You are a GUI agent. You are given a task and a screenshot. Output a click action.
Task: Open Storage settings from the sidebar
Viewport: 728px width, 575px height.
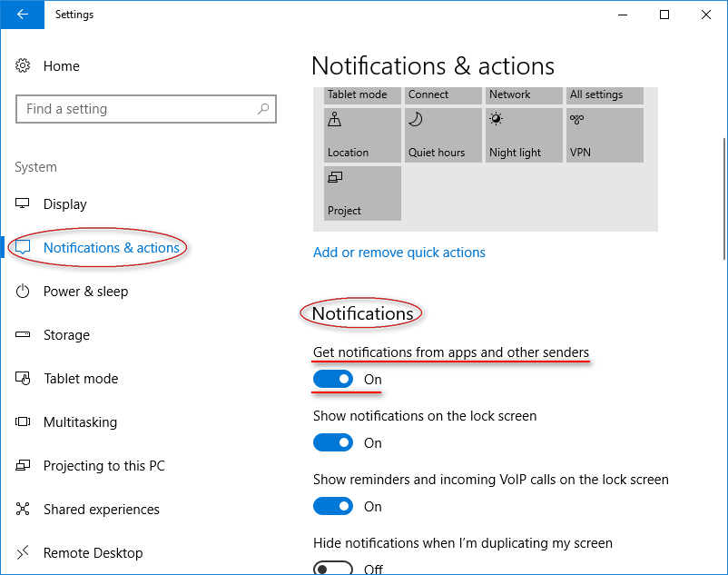67,334
